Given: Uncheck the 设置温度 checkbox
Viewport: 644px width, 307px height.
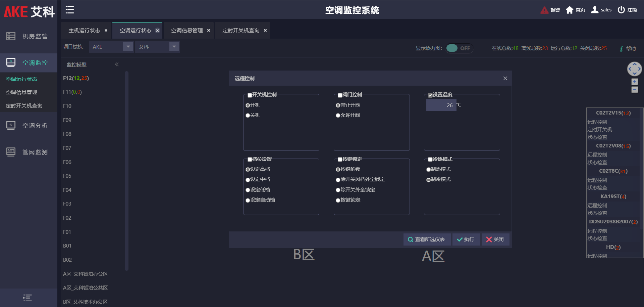Looking at the screenshot, I should tap(430, 95).
